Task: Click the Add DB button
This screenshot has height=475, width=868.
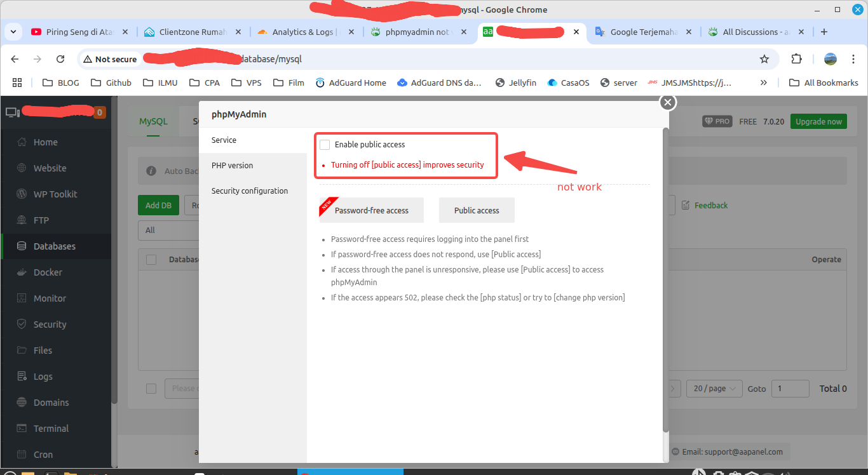Action: (158, 205)
